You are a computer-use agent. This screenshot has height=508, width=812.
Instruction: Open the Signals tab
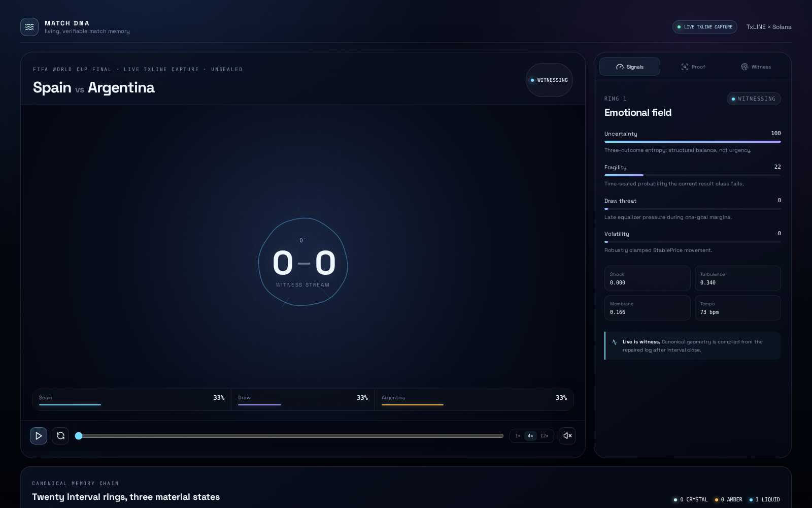(x=630, y=67)
